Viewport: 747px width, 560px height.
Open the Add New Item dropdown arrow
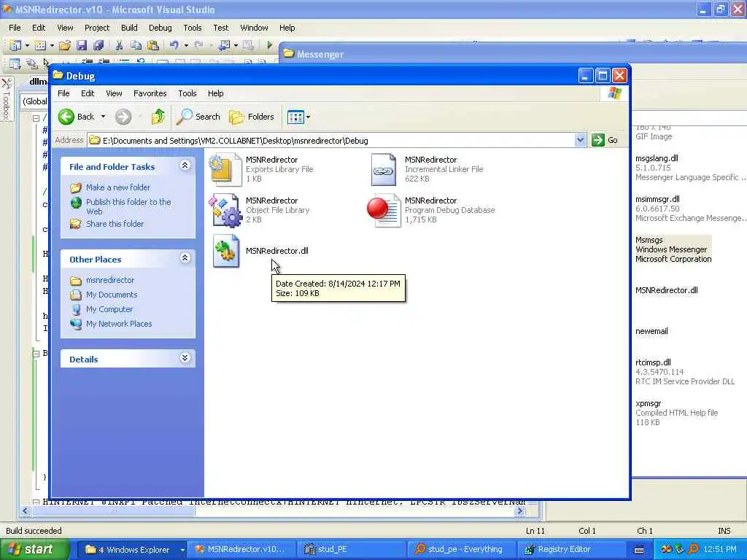(52, 45)
